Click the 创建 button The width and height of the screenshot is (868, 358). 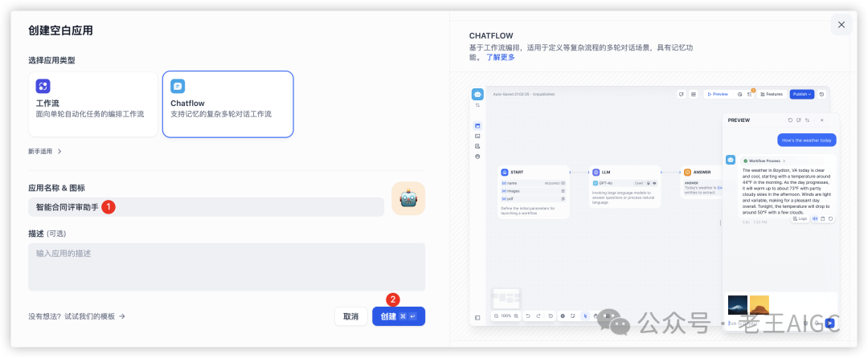pyautogui.click(x=399, y=316)
